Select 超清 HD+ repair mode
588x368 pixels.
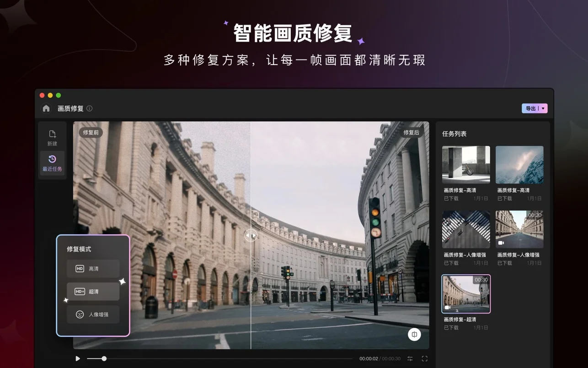(93, 292)
